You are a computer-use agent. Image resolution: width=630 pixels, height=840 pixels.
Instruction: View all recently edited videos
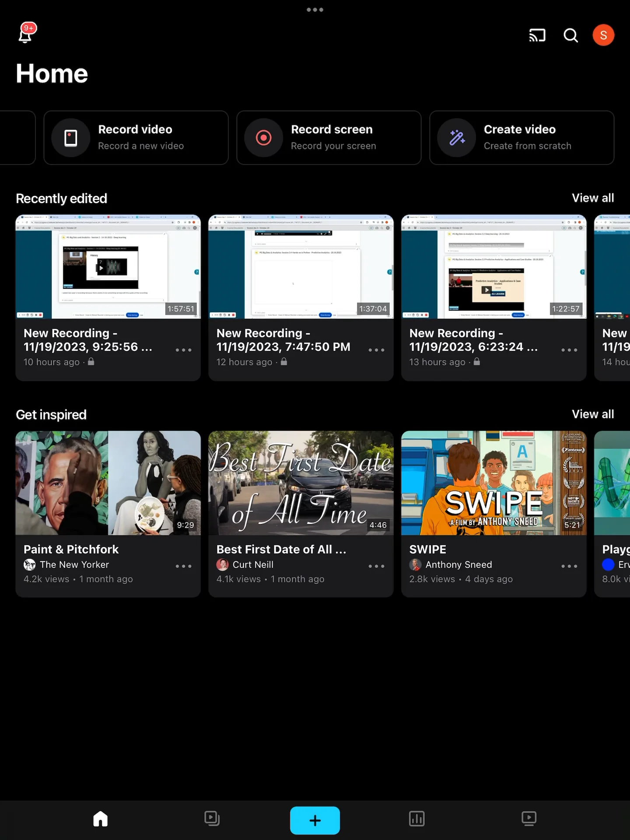593,198
